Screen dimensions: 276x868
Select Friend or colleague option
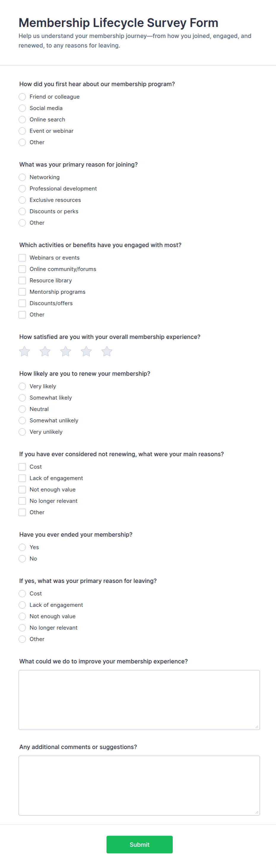(x=22, y=97)
